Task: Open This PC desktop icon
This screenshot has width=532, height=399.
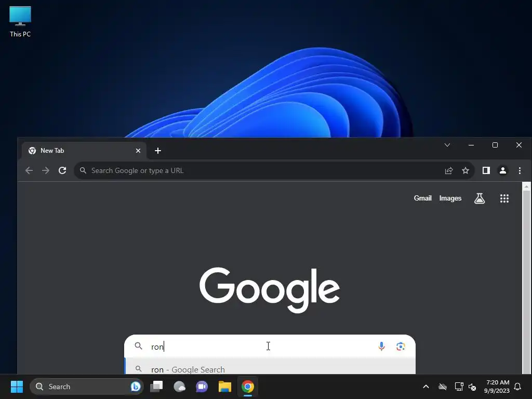Action: tap(20, 21)
